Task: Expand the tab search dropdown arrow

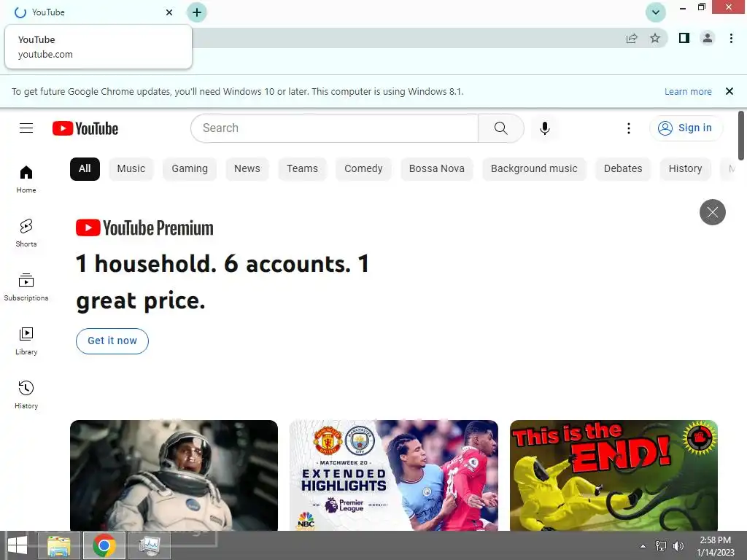Action: click(x=656, y=12)
